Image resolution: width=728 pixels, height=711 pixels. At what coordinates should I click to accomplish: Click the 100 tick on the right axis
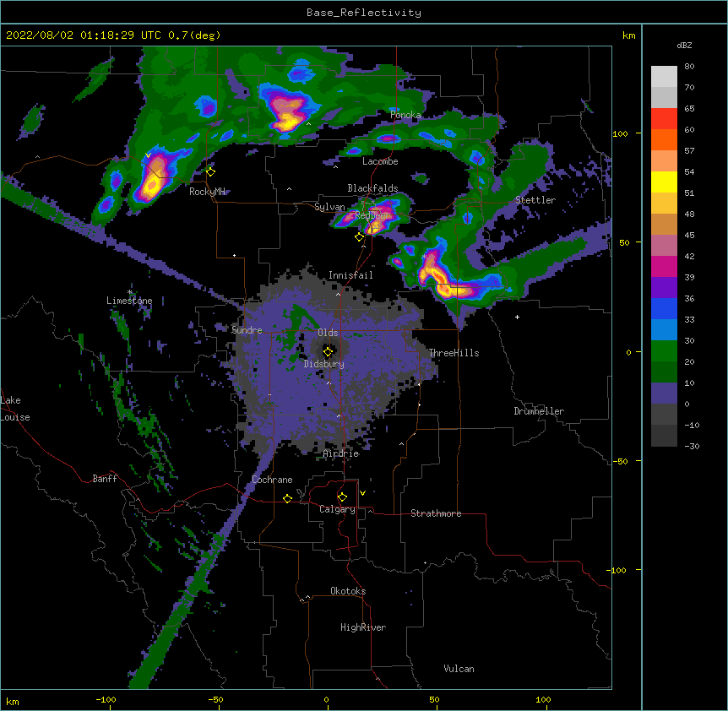tap(620, 133)
